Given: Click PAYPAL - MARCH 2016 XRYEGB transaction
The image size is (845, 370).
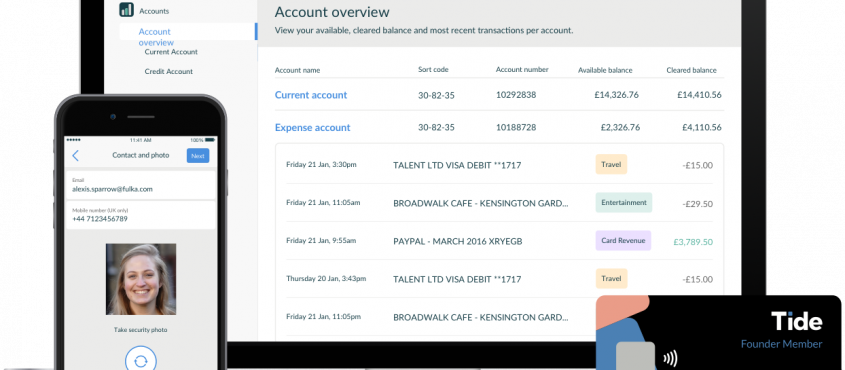Looking at the screenshot, I should [x=458, y=241].
